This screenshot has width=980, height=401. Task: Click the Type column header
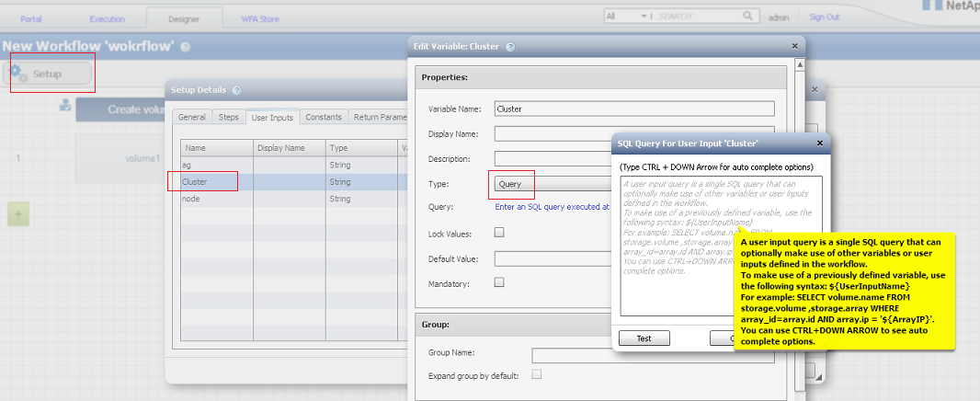(x=361, y=148)
